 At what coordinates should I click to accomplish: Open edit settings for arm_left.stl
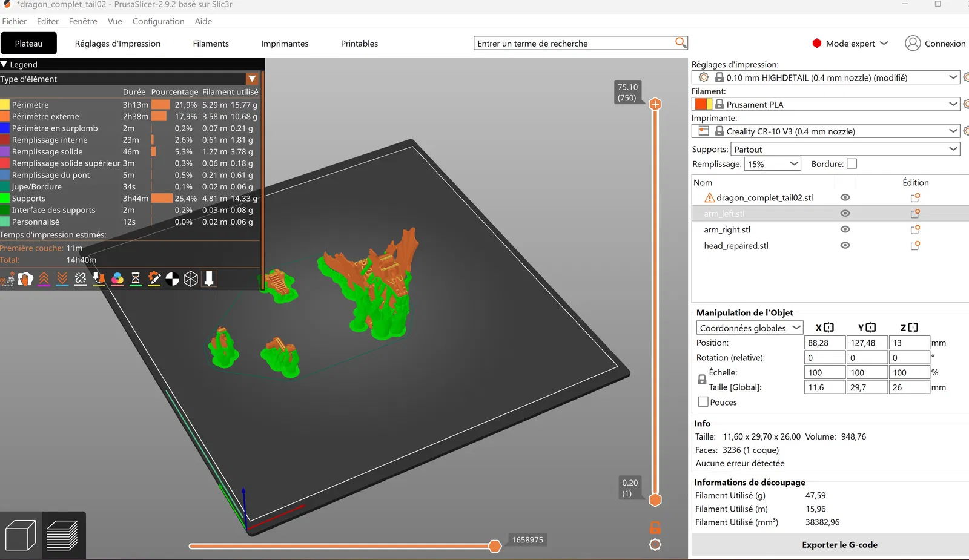click(915, 213)
